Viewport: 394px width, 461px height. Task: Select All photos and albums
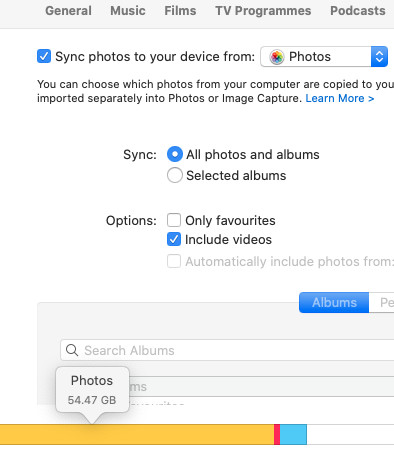[x=175, y=154]
